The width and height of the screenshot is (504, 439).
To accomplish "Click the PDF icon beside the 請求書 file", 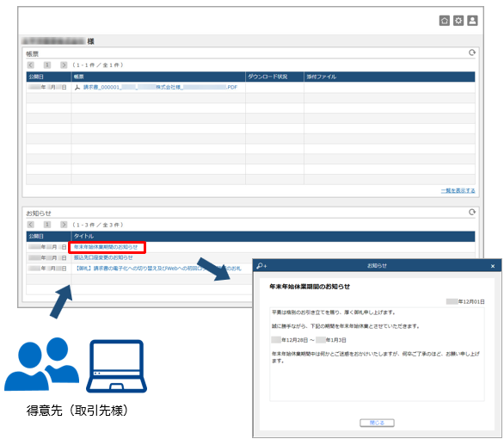I will (x=77, y=87).
